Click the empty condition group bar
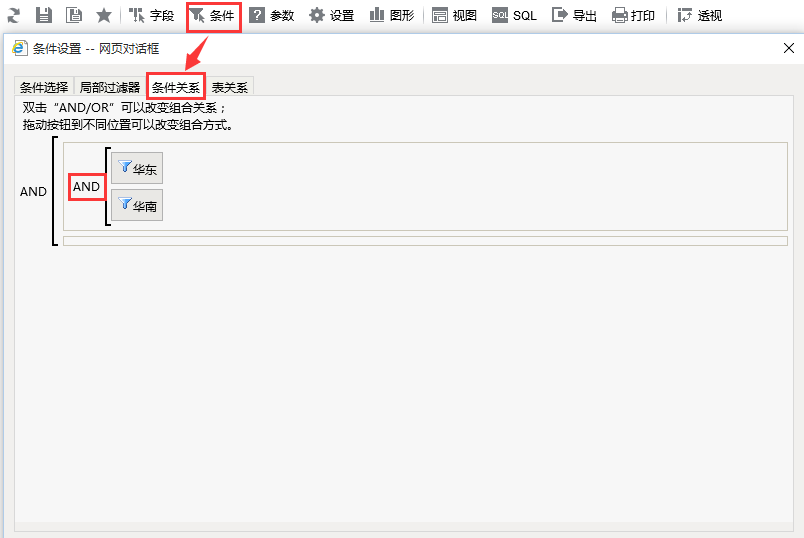 pyautogui.click(x=425, y=241)
